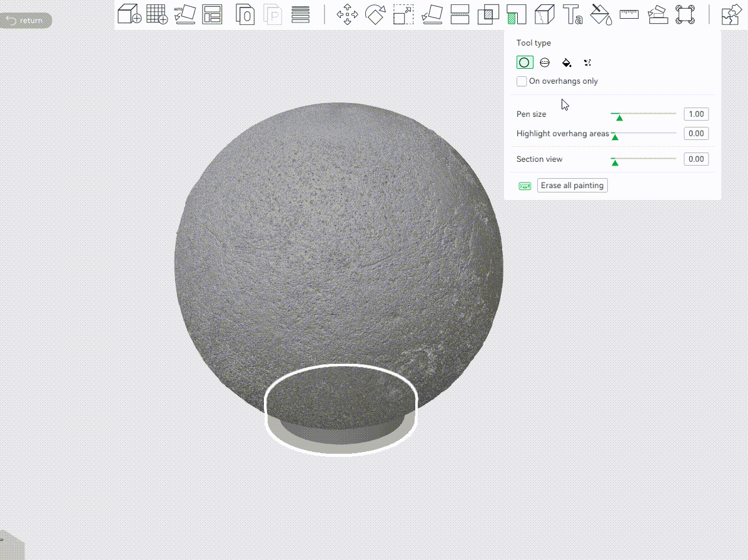748x560 pixels.
Task: Select the Gap fill tool type
Action: coord(587,62)
